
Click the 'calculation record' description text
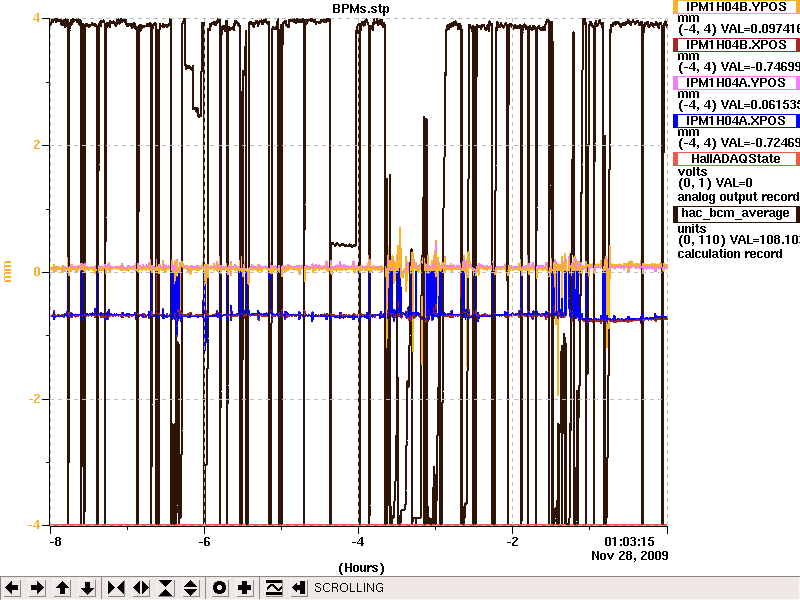730,254
